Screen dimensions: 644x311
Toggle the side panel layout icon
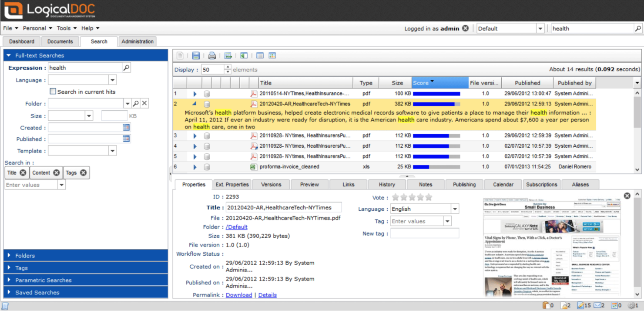244,56
